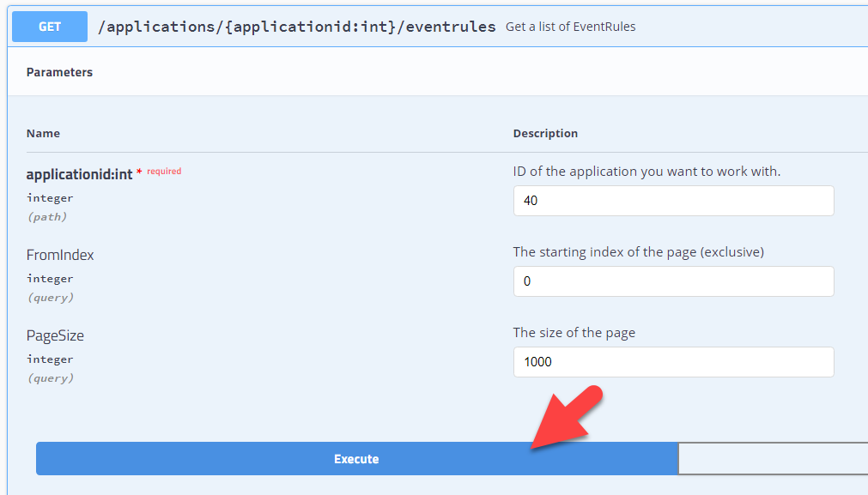Focus the PageSize field containing 1000
The height and width of the screenshot is (495, 868).
pyautogui.click(x=673, y=362)
